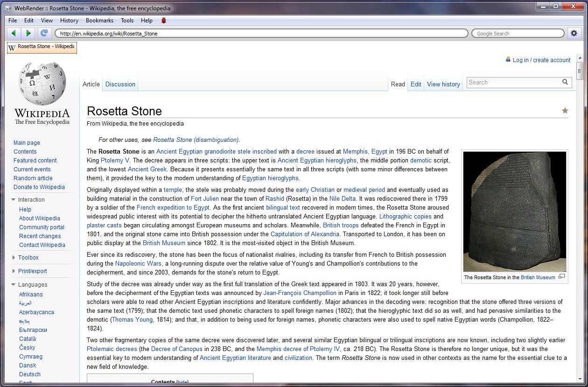Choose Català language link
The width and height of the screenshot is (588, 387).
coord(28,339)
